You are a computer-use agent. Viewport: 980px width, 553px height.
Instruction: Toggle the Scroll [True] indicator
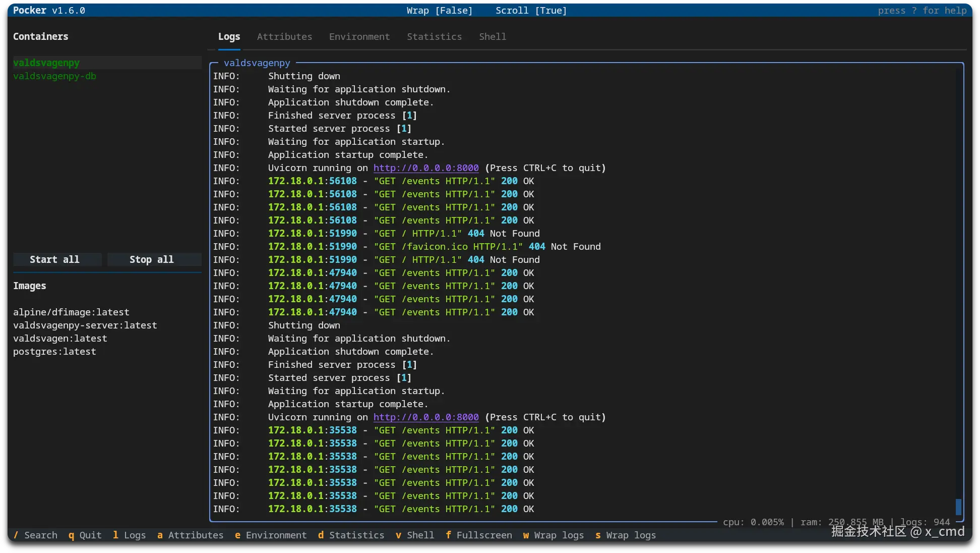pyautogui.click(x=531, y=11)
